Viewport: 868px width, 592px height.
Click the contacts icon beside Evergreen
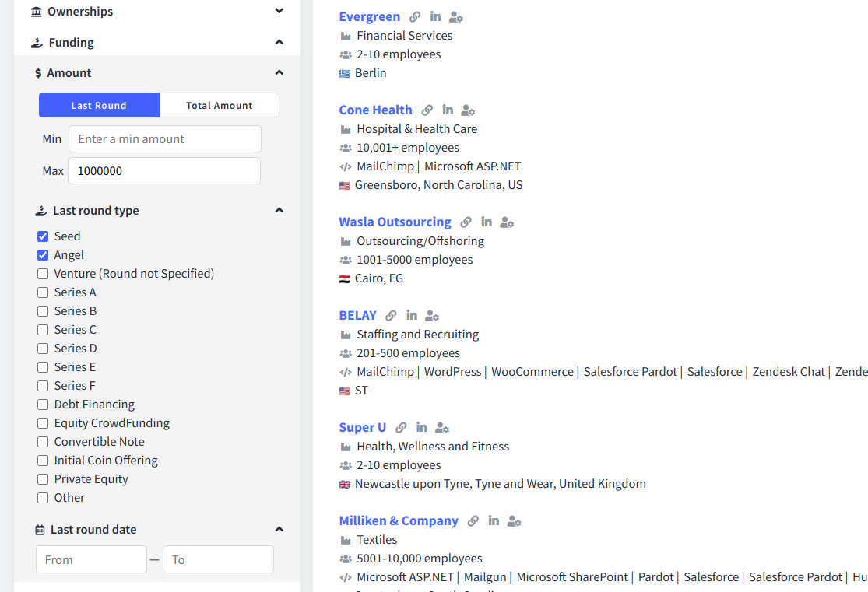tap(455, 16)
